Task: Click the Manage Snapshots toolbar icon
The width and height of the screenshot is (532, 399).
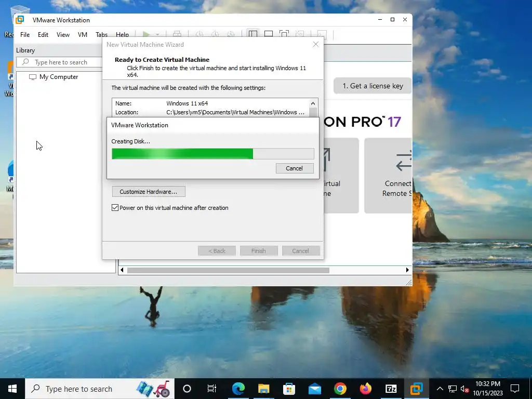Action: pos(231,34)
